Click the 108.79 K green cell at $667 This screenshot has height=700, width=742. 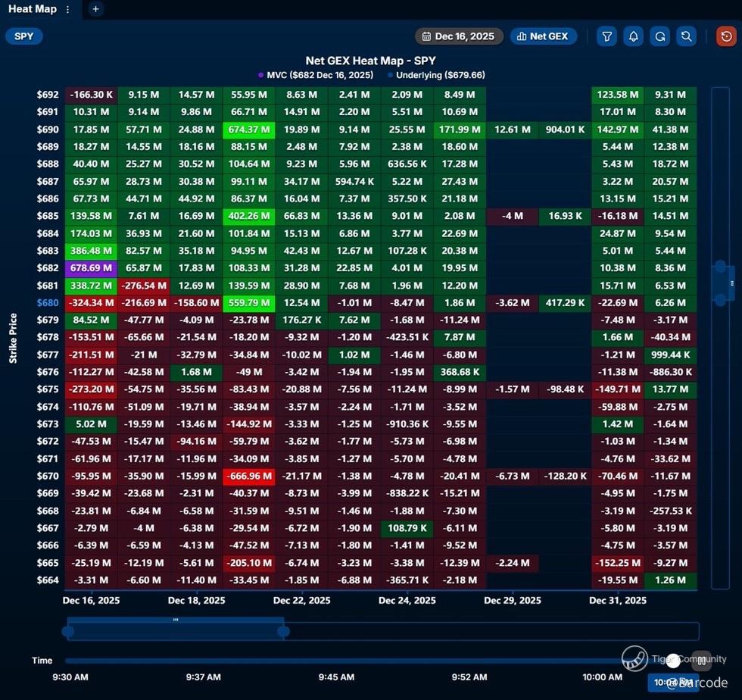pyautogui.click(x=407, y=528)
